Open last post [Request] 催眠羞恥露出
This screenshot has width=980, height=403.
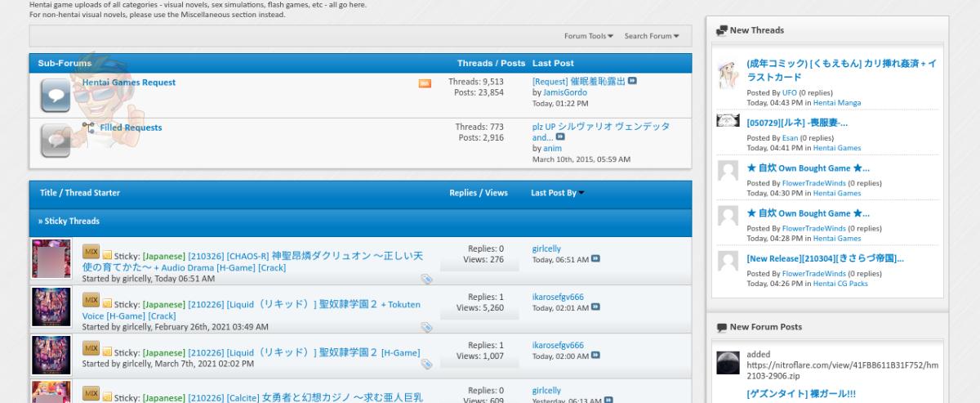pos(578,82)
